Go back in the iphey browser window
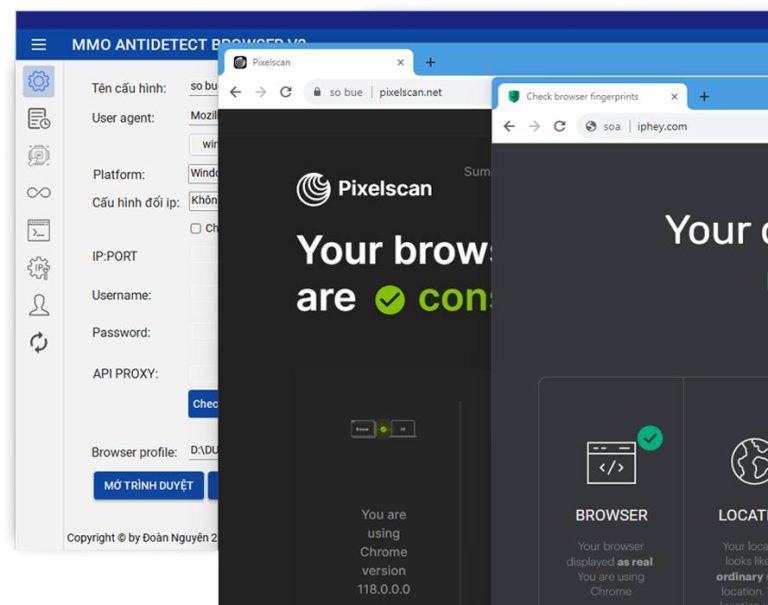768x605 pixels. click(x=509, y=126)
